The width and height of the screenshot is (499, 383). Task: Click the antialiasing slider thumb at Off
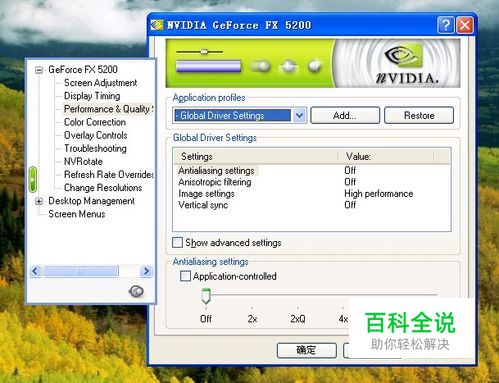pyautogui.click(x=206, y=296)
